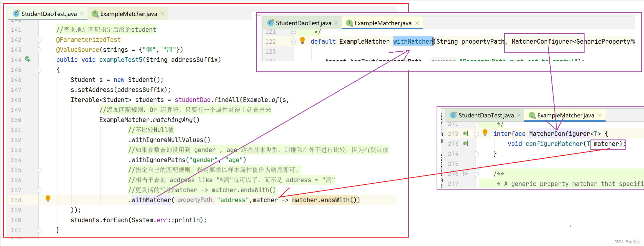Click the fold end marker at line 161

tap(39, 230)
